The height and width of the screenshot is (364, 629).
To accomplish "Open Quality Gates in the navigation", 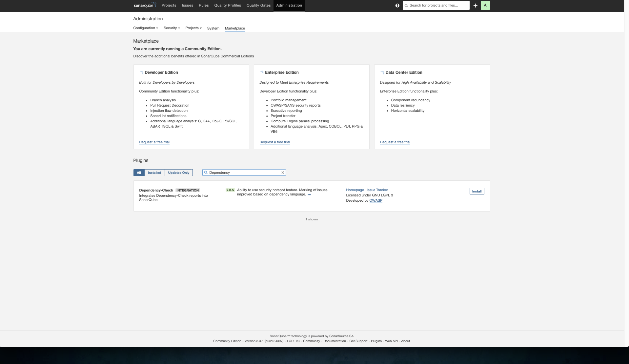I will coord(258,6).
